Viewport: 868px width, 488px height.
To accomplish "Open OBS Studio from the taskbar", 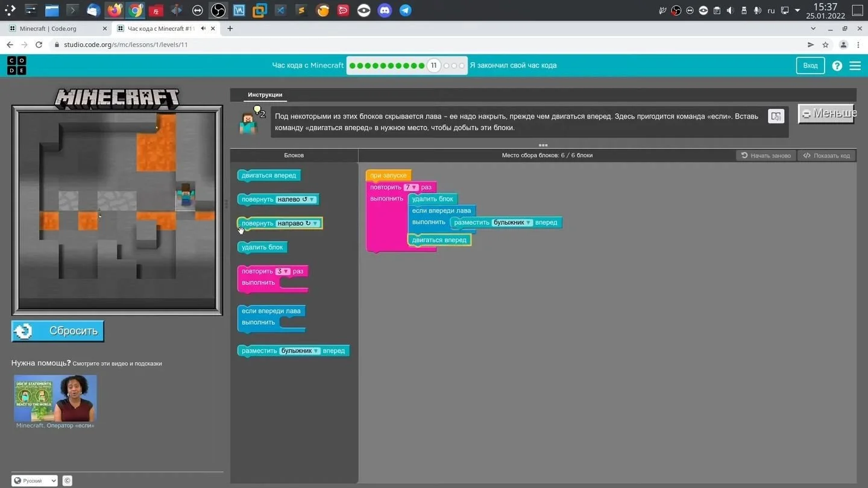I will pyautogui.click(x=218, y=10).
